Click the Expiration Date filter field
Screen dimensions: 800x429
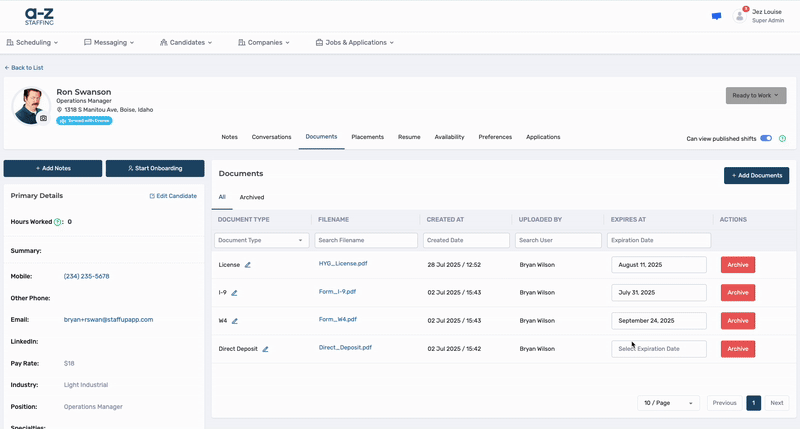659,240
